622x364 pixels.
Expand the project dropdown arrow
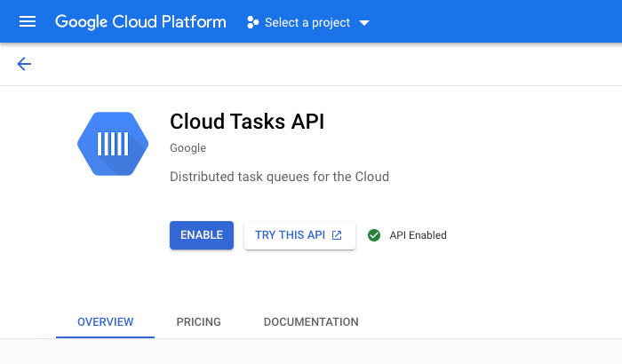tap(364, 22)
